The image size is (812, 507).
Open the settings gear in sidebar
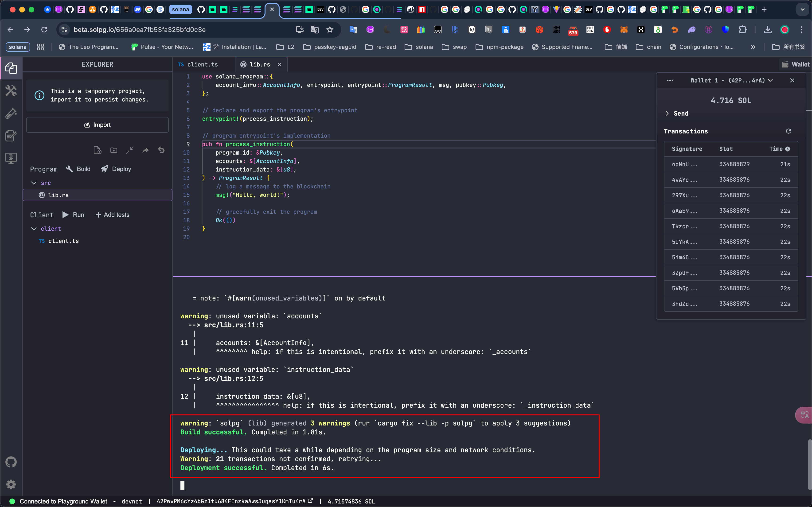coord(11,484)
